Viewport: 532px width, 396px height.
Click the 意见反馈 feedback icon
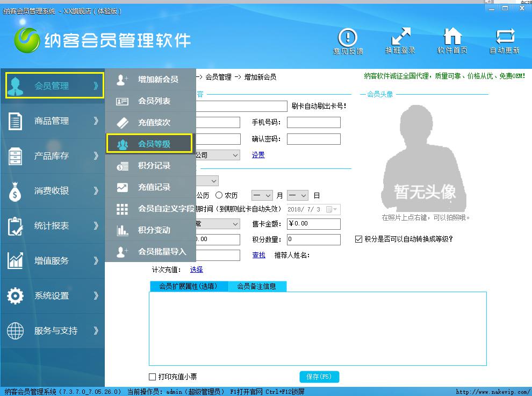[x=348, y=40]
